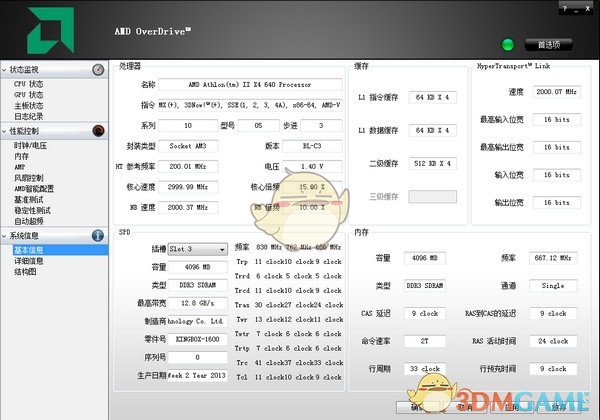Click version BL-C3 field
The image size is (600, 420).
pyautogui.click(x=312, y=146)
